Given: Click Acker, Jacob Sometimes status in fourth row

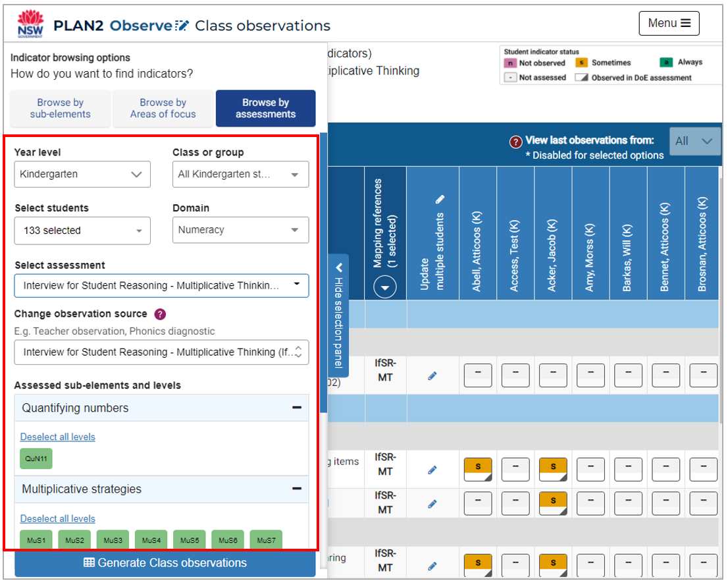Looking at the screenshot, I should (x=553, y=565).
